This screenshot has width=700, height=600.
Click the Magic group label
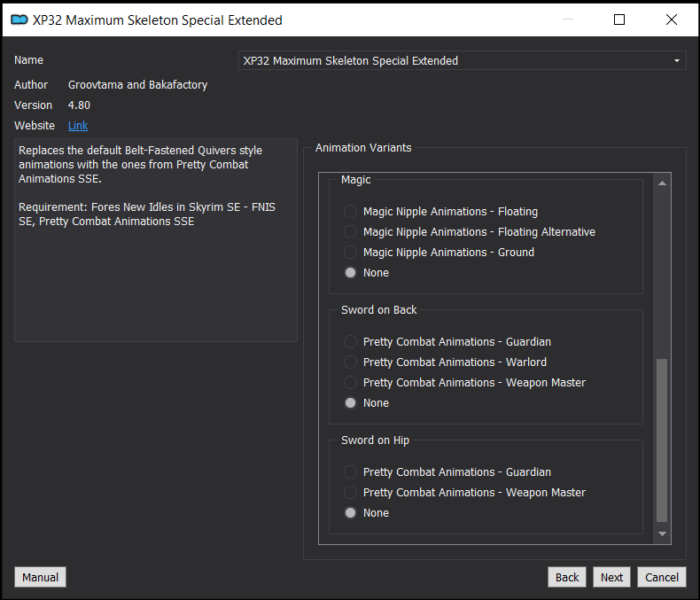pyautogui.click(x=356, y=179)
